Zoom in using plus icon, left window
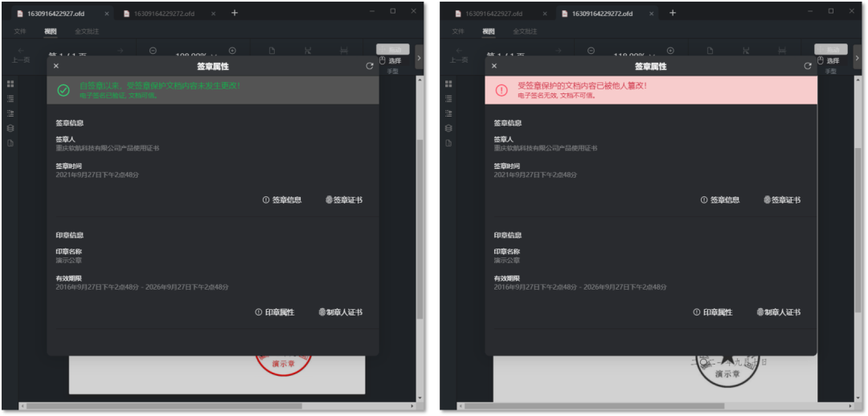The image size is (868, 416). click(x=232, y=51)
